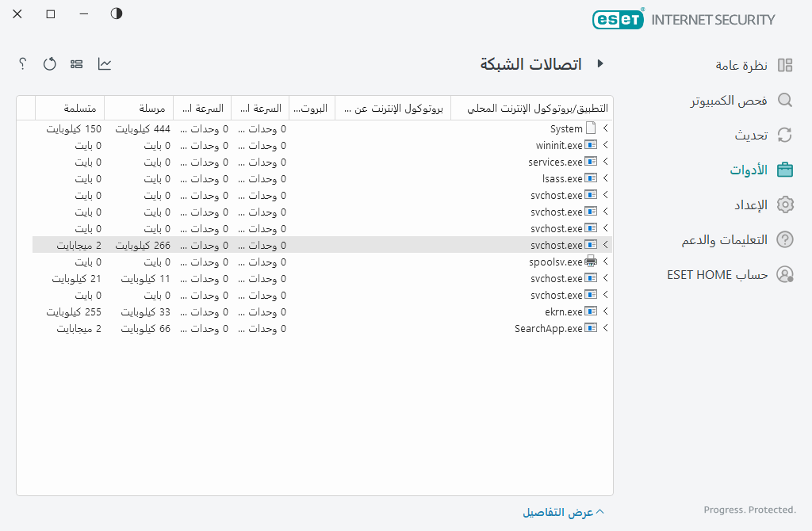Click the نظرة عامة overview icon

click(784, 67)
